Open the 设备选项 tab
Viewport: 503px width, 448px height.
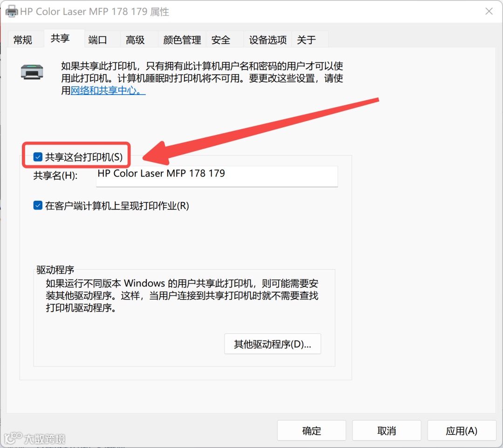pyautogui.click(x=267, y=40)
